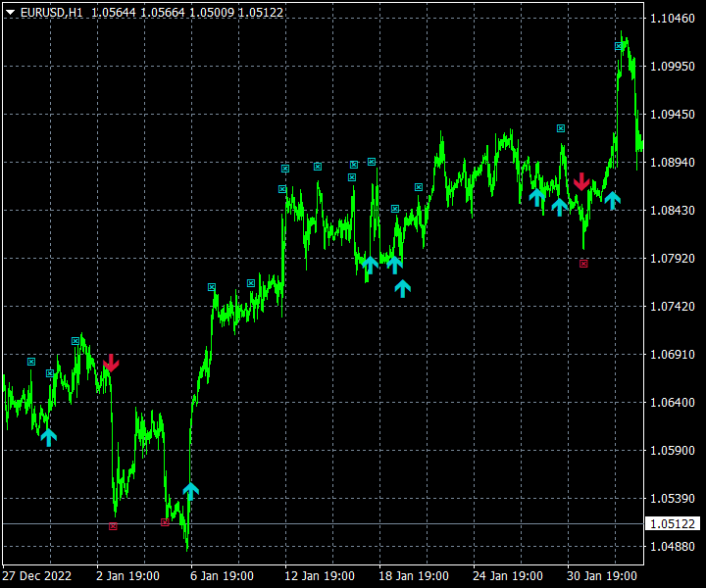Viewport: 706px width, 588px height.
Task: Select the cyan close marker near 1.09450 level
Action: point(561,128)
